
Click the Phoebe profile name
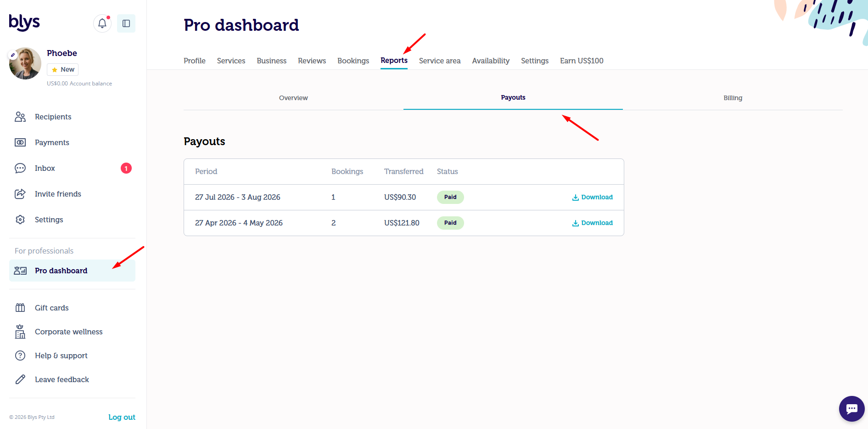[x=62, y=53]
